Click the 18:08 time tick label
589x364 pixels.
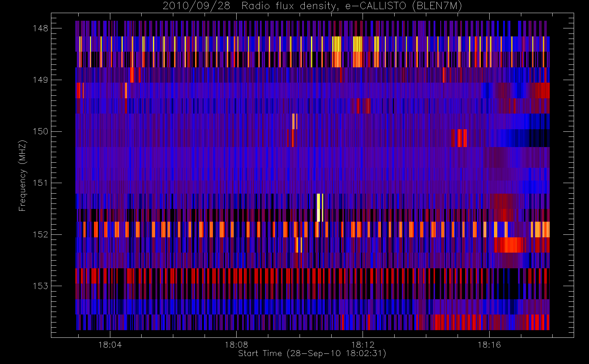236,345
